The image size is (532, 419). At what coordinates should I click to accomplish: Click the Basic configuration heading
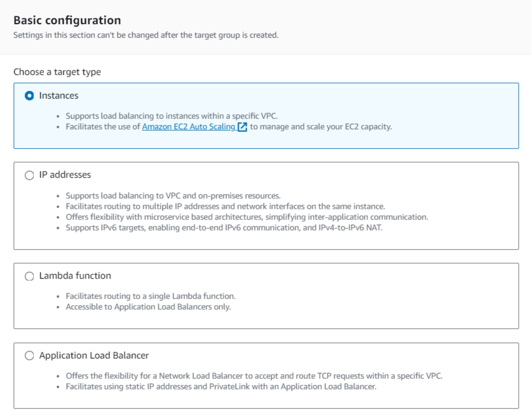point(67,20)
